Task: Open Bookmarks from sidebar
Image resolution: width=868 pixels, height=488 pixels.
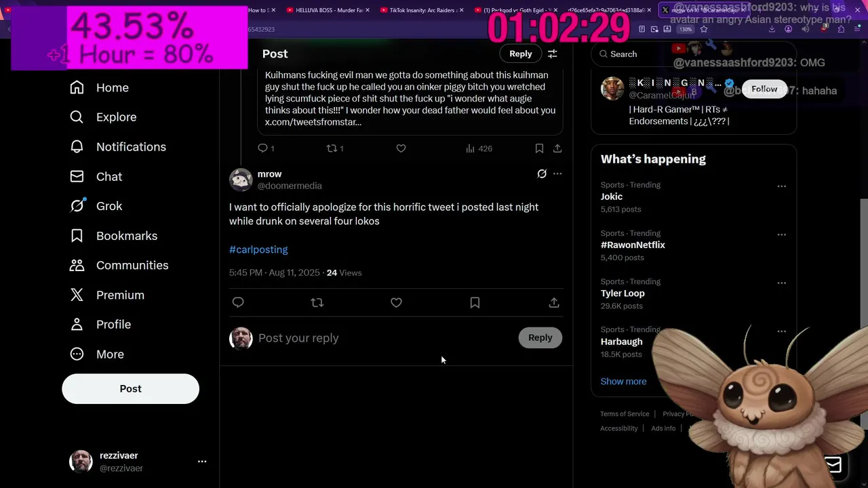Action: (x=113, y=236)
